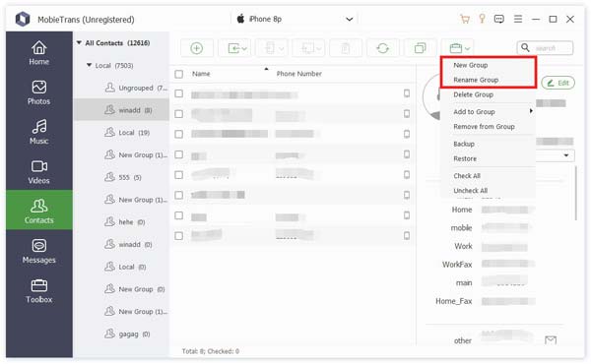Viewport: 591px width, 364px height.
Task: Open the Toolbox section
Action: (38, 291)
